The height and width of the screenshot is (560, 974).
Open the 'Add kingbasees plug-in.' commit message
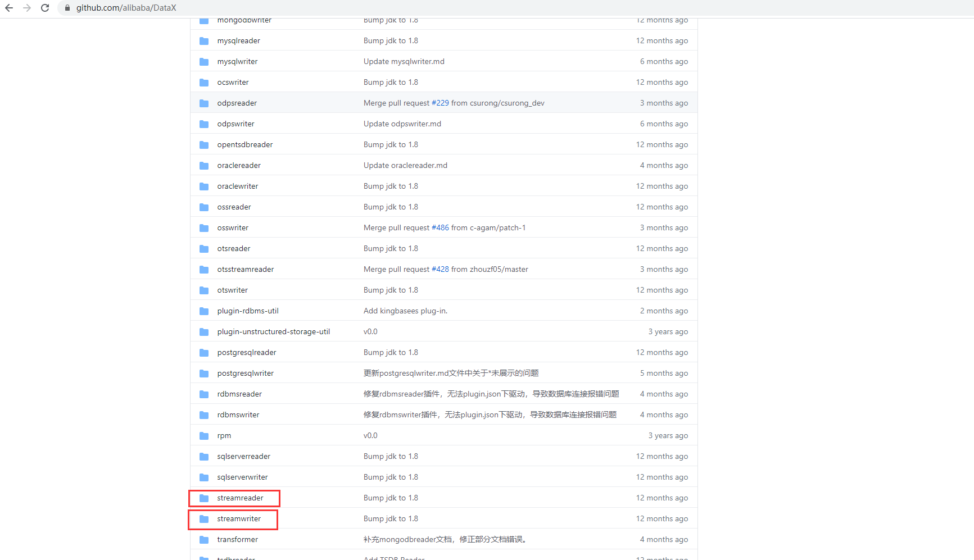(x=406, y=311)
